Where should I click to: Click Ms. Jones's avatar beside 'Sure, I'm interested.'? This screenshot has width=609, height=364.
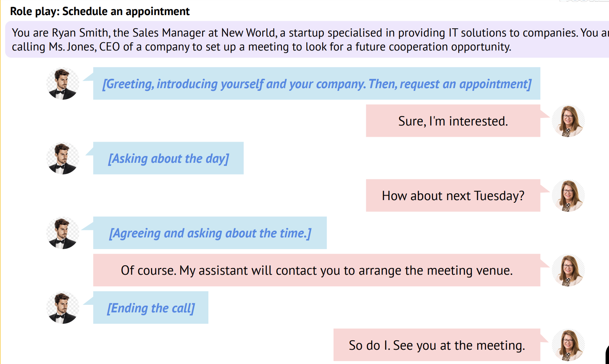click(568, 121)
